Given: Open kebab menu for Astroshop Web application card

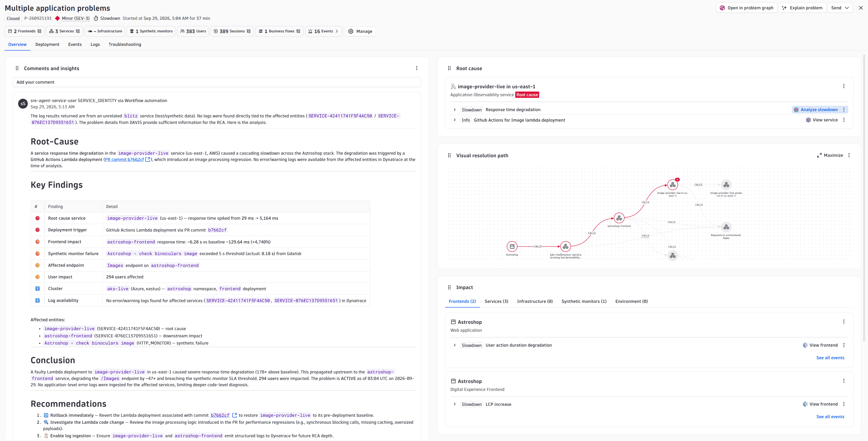Looking at the screenshot, I should coord(844,322).
